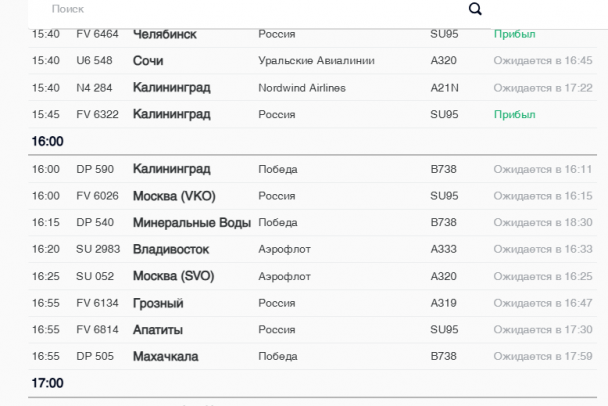Viewport: 608px width, 406px height.
Task: Open Махачкала flight DP 505
Action: (x=313, y=356)
